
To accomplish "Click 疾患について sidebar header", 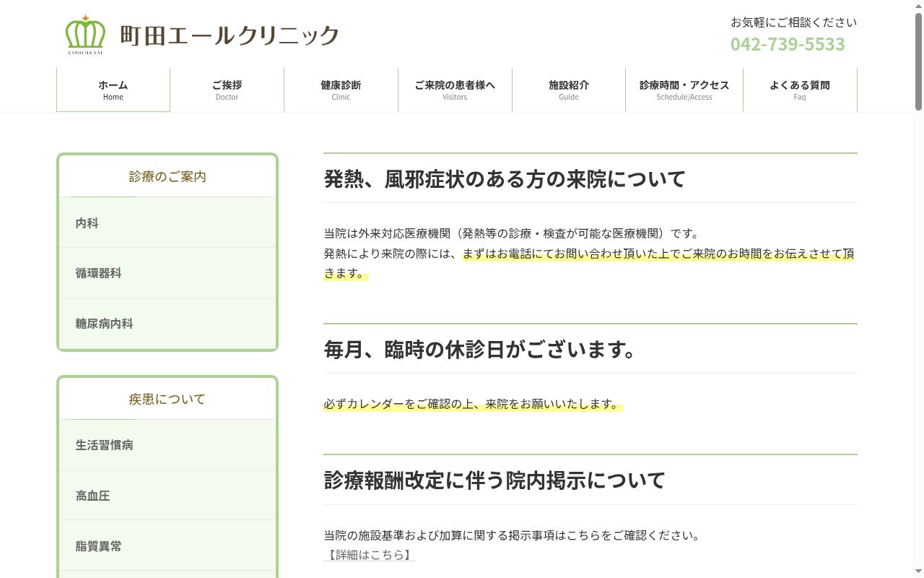I will (167, 399).
